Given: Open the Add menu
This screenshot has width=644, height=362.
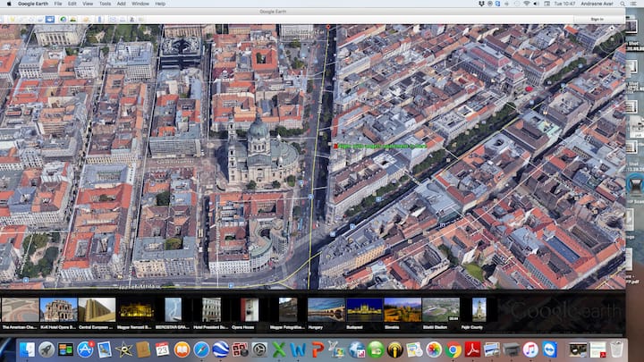Looking at the screenshot, I should [x=121, y=4].
